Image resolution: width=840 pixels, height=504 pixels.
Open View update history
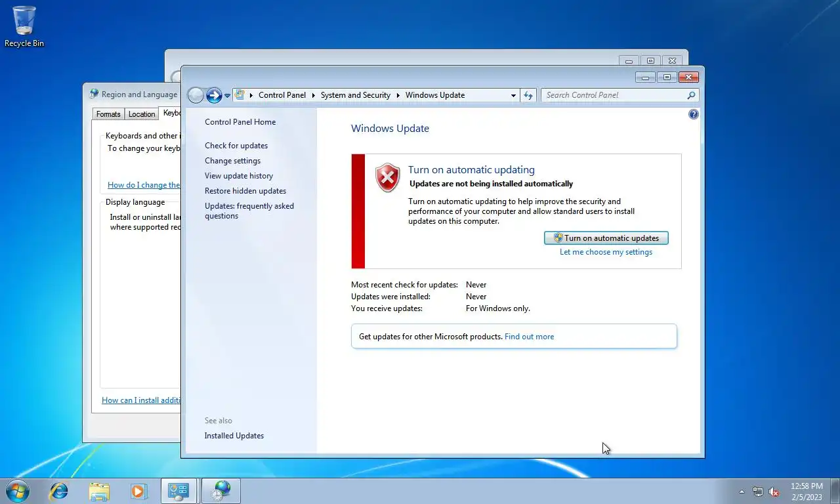point(239,176)
